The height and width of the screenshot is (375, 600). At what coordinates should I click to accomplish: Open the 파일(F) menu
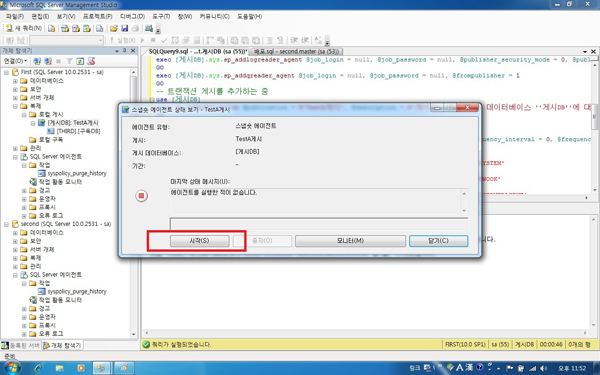click(x=15, y=16)
